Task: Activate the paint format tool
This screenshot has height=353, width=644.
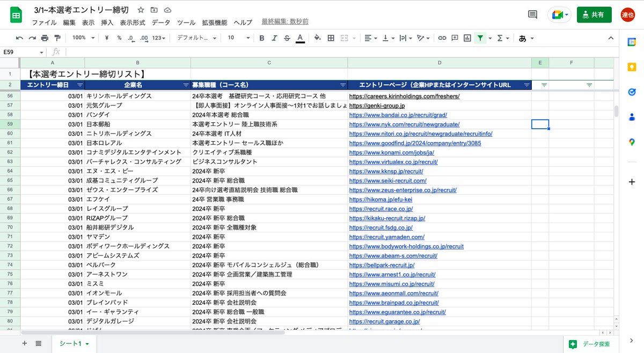Action: [x=57, y=38]
